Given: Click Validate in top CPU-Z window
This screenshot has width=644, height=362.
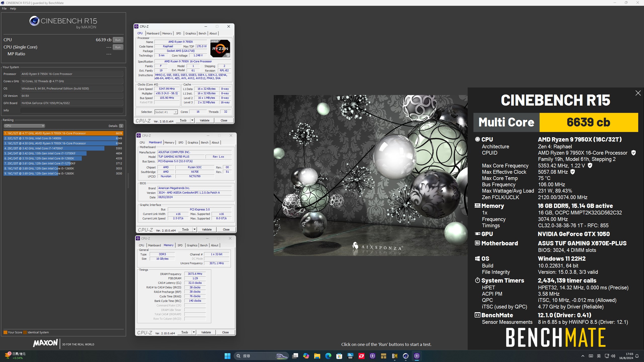Looking at the screenshot, I should tap(205, 120).
